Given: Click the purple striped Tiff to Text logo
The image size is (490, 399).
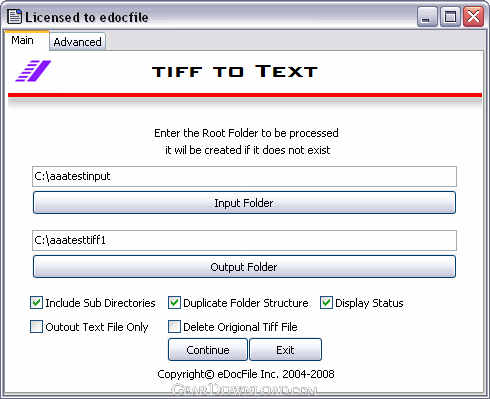Looking at the screenshot, I should tap(33, 71).
